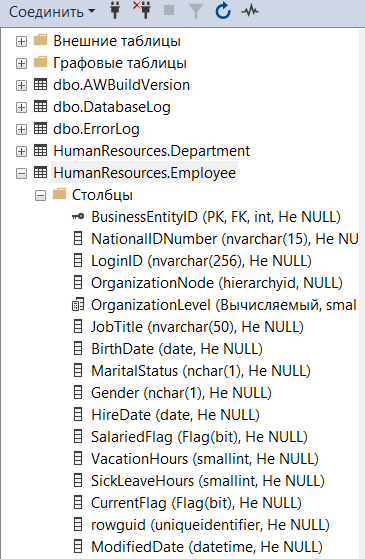This screenshot has height=559, width=365.
Task: Open the Соединить dropdown
Action: 52,12
